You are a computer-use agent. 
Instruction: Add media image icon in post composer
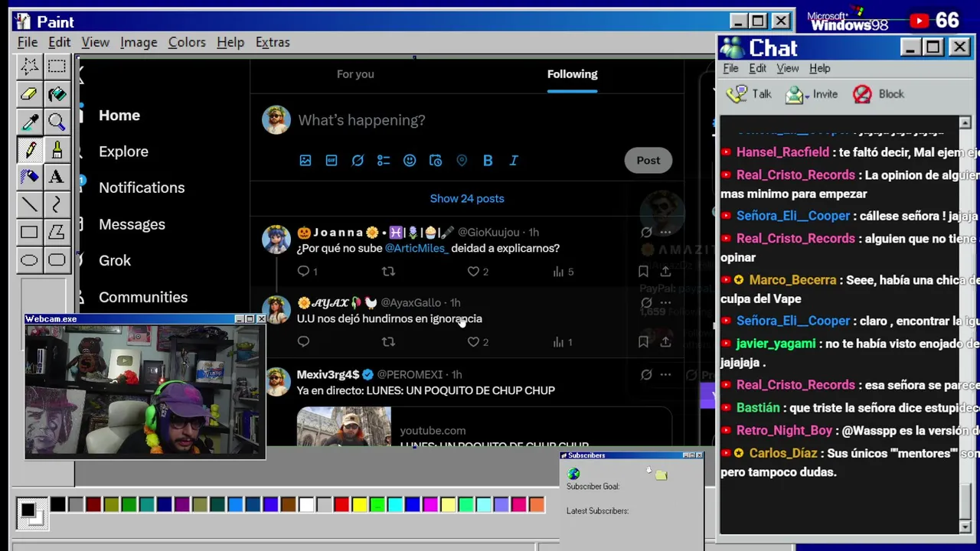(x=305, y=160)
